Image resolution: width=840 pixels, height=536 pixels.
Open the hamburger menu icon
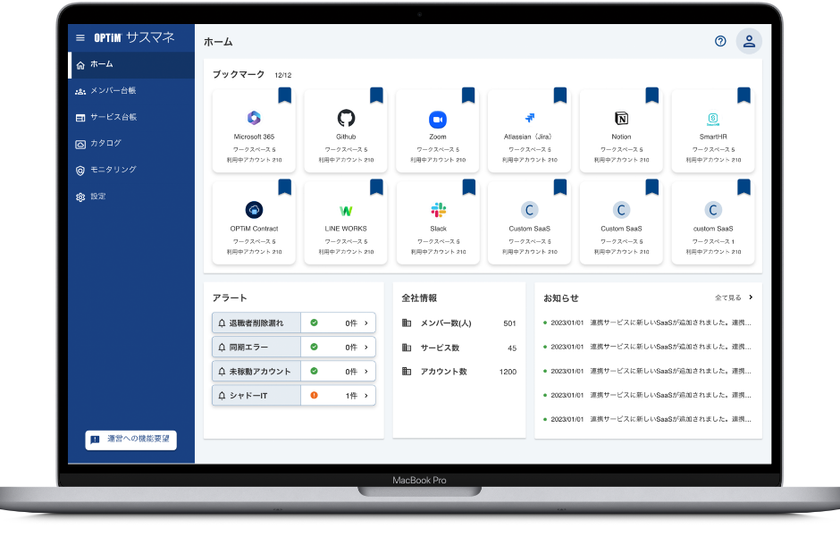pyautogui.click(x=80, y=38)
